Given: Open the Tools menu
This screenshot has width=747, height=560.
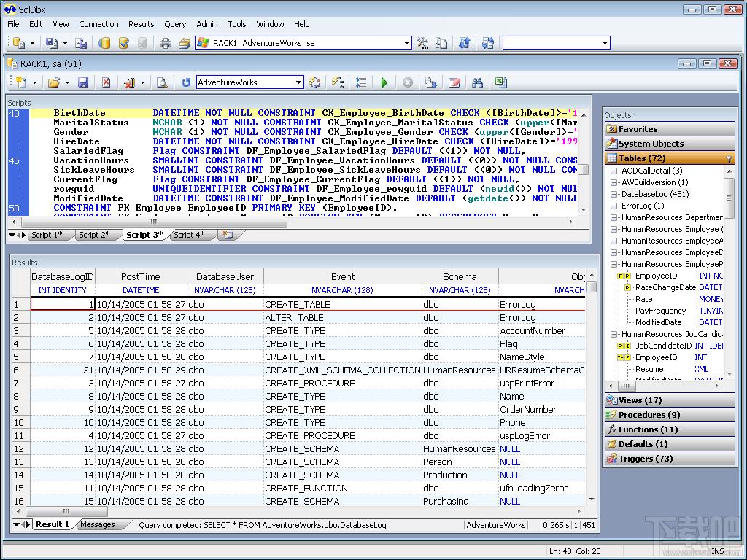Looking at the screenshot, I should tap(237, 24).
